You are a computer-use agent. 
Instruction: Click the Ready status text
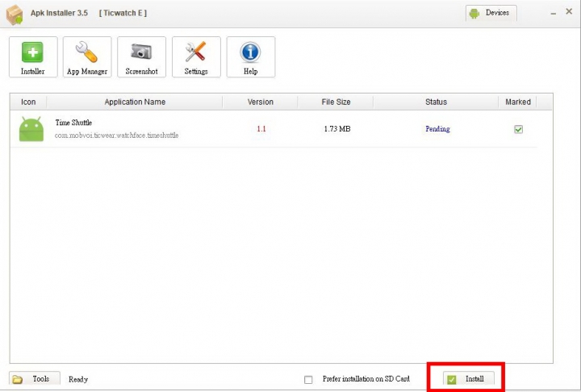tap(78, 379)
